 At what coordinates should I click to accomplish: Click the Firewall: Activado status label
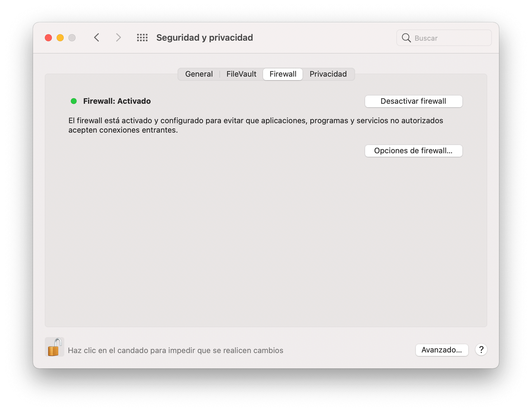(117, 101)
